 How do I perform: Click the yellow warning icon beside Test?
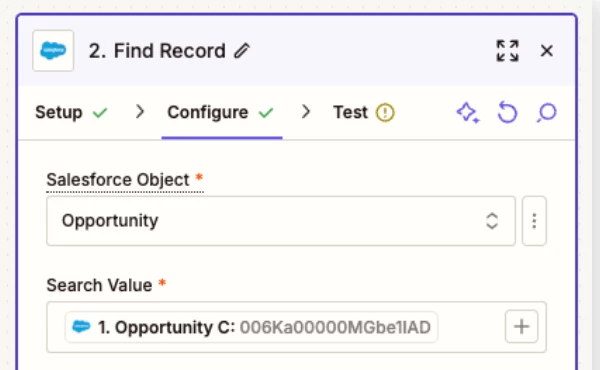(x=385, y=113)
